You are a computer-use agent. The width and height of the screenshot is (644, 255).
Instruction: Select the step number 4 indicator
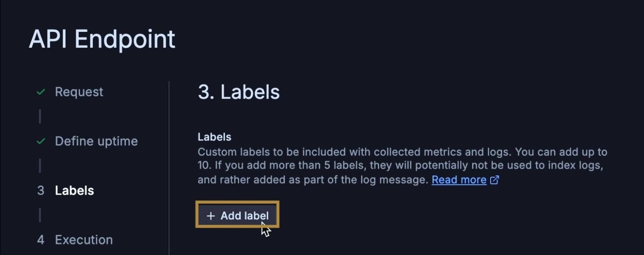[40, 240]
